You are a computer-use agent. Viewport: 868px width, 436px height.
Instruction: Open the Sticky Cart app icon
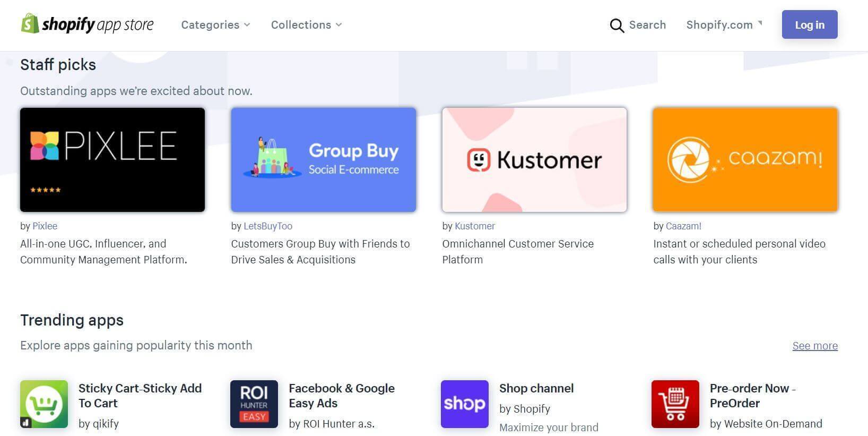[44, 404]
